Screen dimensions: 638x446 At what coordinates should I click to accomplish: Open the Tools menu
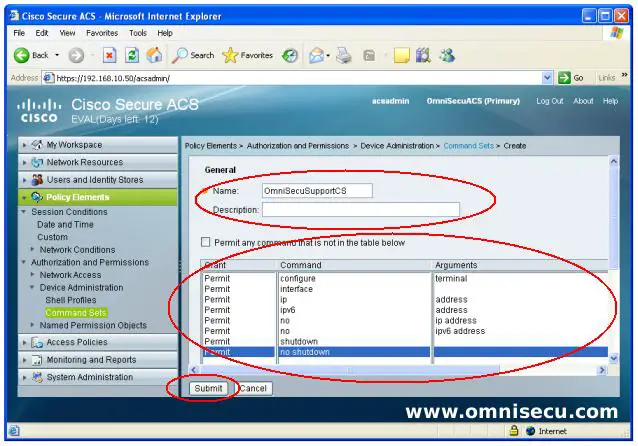click(x=138, y=33)
